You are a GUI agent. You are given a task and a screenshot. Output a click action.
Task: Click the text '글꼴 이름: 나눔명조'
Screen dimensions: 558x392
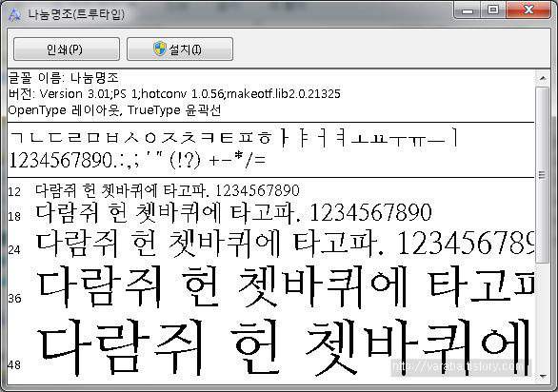(x=64, y=78)
